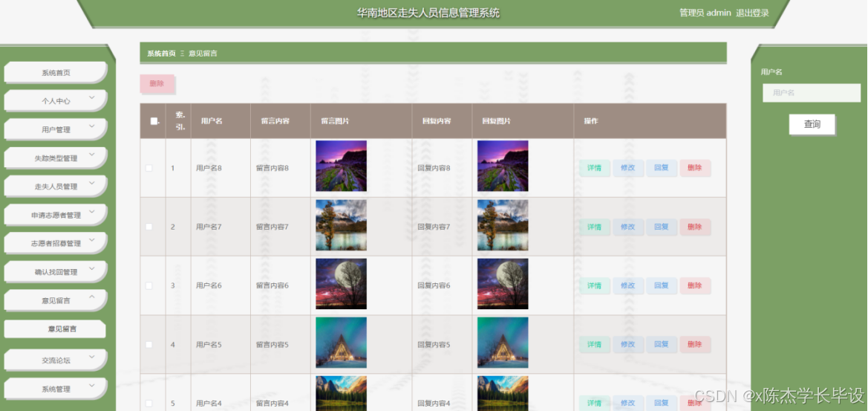Viewport: 868px width, 411px height.
Task: Expand the 用户管理 sidebar menu
Action: point(56,129)
